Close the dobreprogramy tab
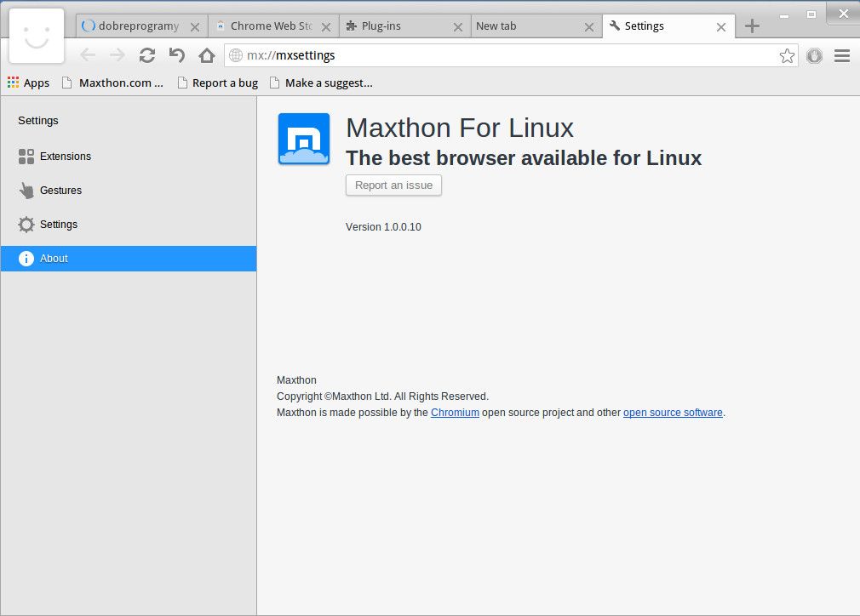860x616 pixels. click(195, 27)
